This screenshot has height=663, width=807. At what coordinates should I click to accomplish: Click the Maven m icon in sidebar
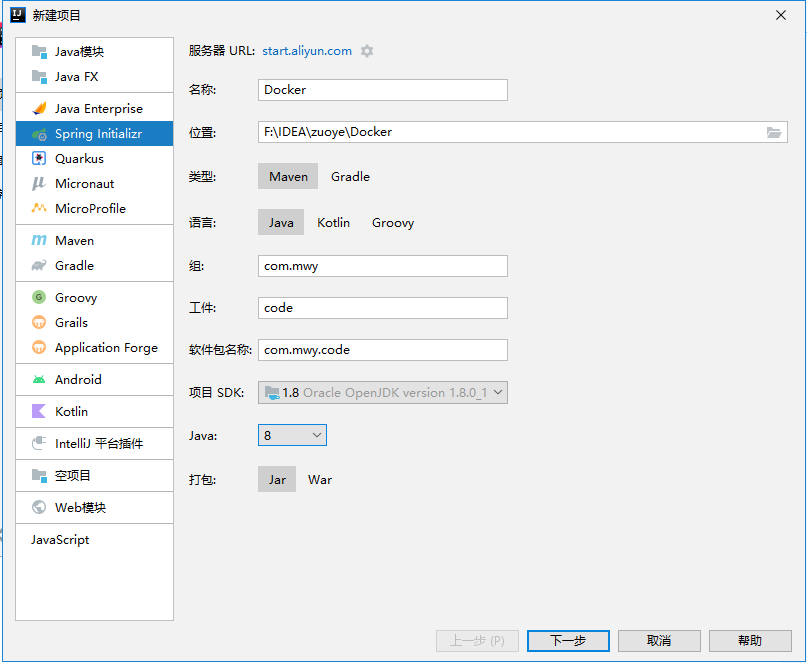(39, 240)
